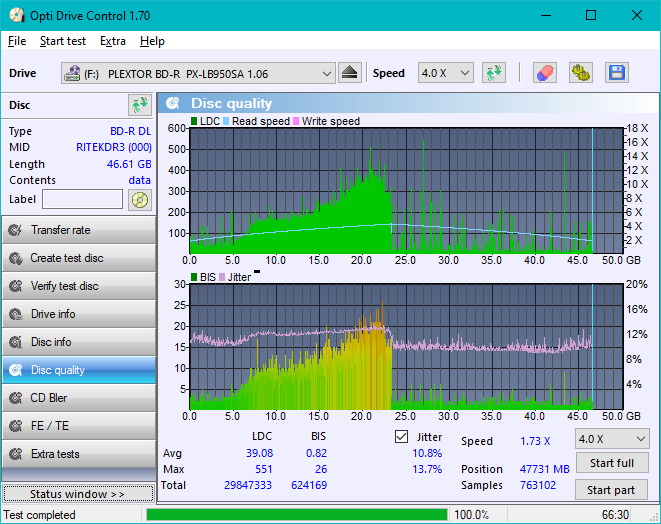Click the disc label icon next to Label field
The width and height of the screenshot is (661, 524).
point(140,199)
